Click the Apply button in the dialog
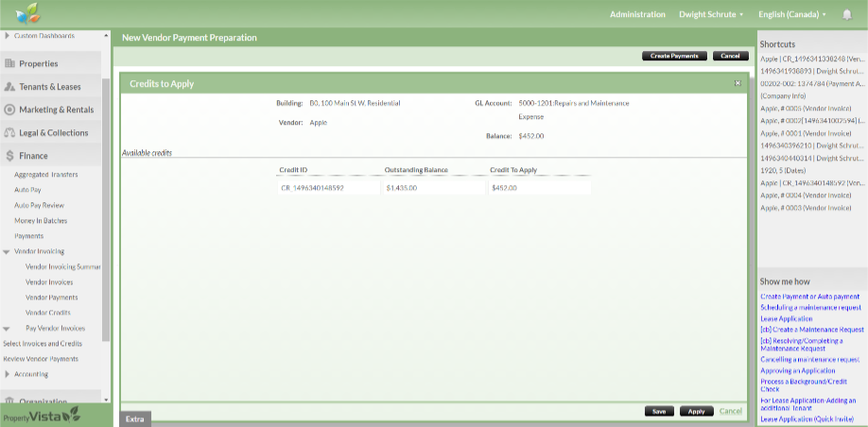Image resolution: width=868 pixels, height=427 pixels. pyautogui.click(x=695, y=411)
